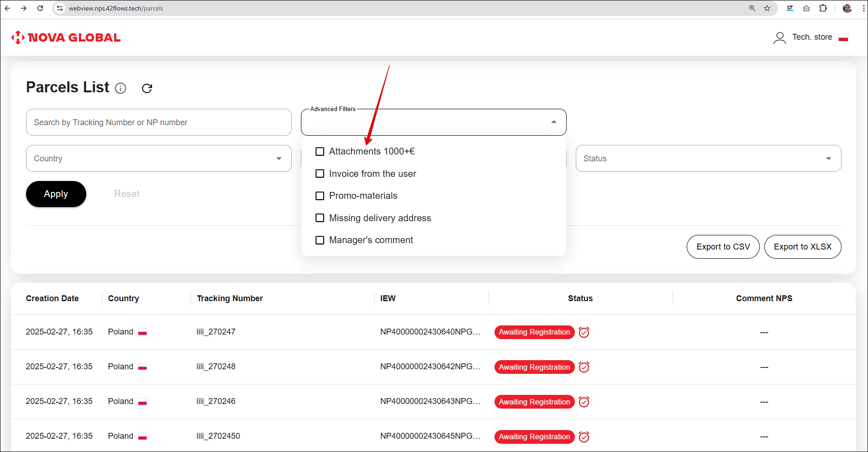Click the Nova Global logo
868x452 pixels.
[66, 37]
